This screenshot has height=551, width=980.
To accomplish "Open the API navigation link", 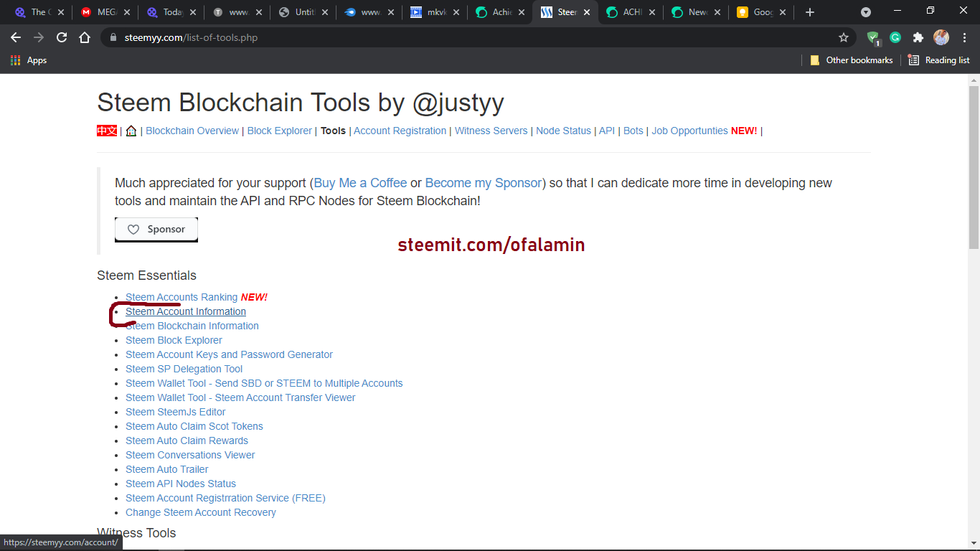I will (607, 131).
